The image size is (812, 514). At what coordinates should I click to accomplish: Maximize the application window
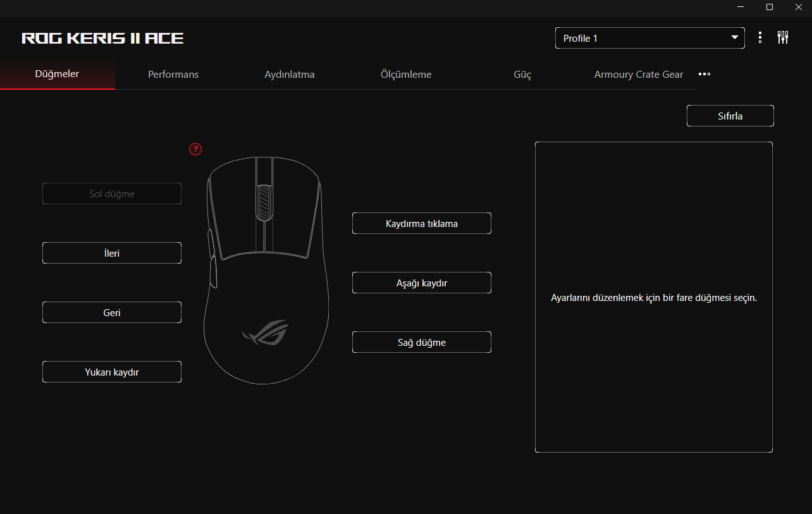[770, 7]
